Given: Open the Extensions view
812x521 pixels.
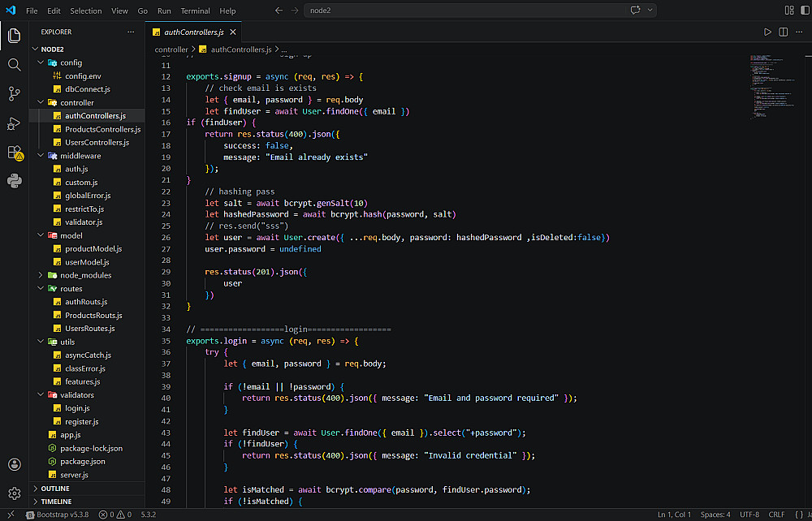Looking at the screenshot, I should (x=14, y=153).
